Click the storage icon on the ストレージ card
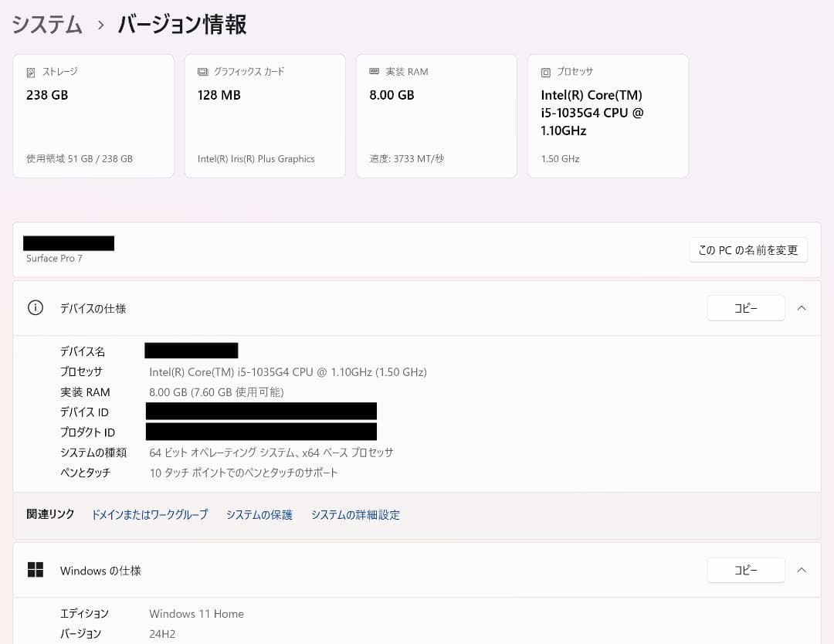Viewport: 834px width, 644px height. pos(30,71)
